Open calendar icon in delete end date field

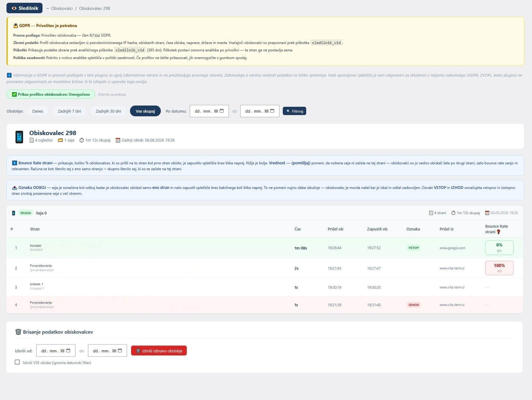pyautogui.click(x=120, y=350)
